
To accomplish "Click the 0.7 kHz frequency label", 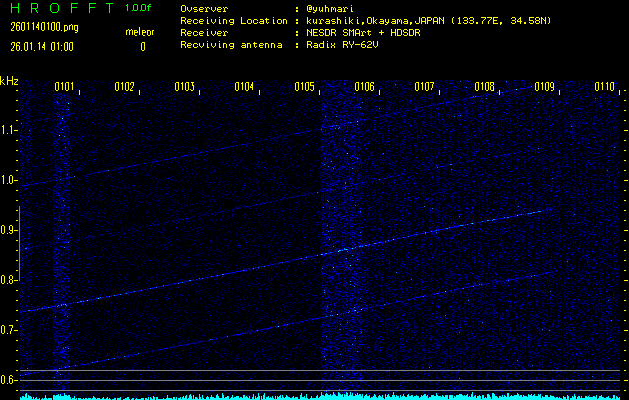I will tap(9, 330).
